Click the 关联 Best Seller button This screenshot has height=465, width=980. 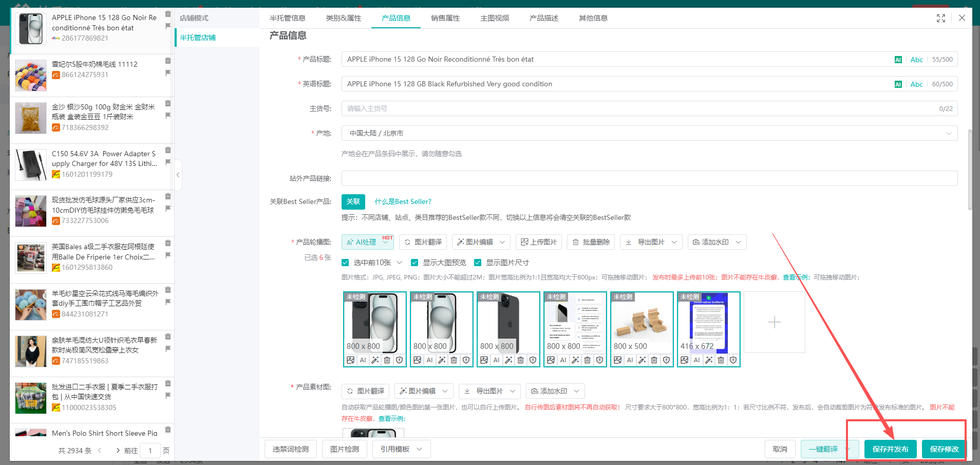coord(353,201)
